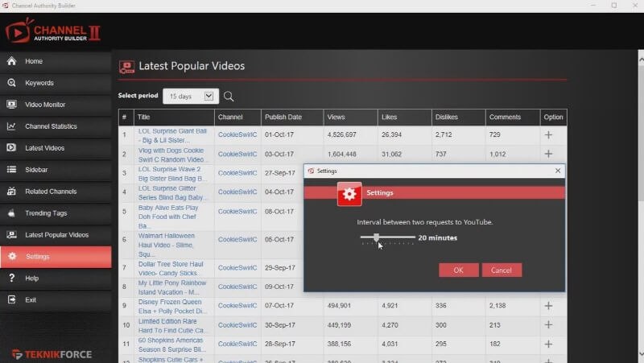The width and height of the screenshot is (644, 363).
Task: Click the Latest Popular Videos sidebar icon
Action: coord(11,234)
